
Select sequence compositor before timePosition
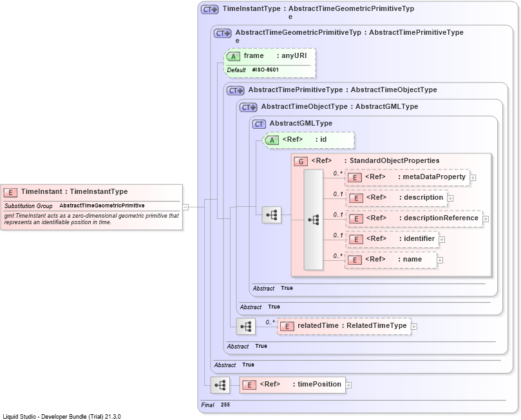click(x=220, y=385)
